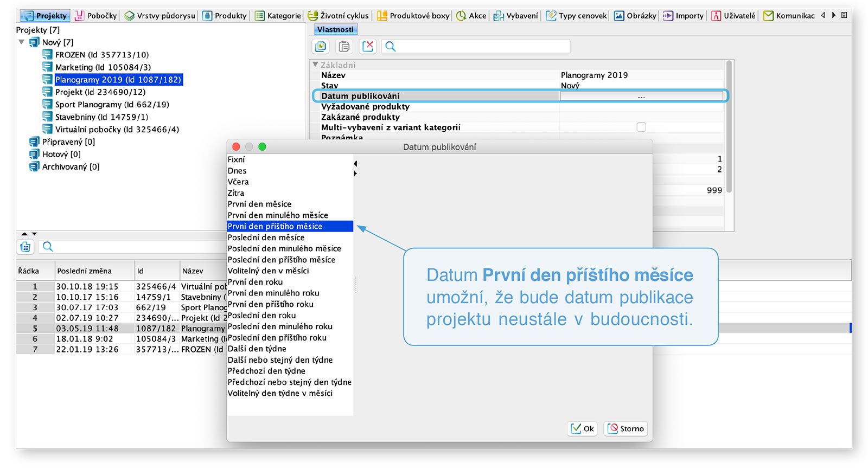This screenshot has height=475, width=868.
Task: Click the magnifier icon above the table
Action: 48,247
